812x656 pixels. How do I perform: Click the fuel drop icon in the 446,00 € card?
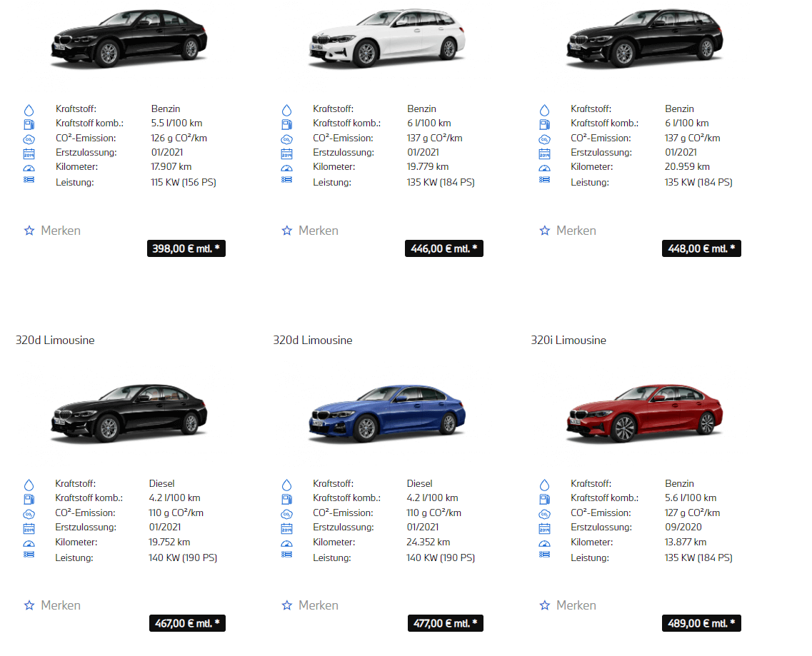point(287,110)
